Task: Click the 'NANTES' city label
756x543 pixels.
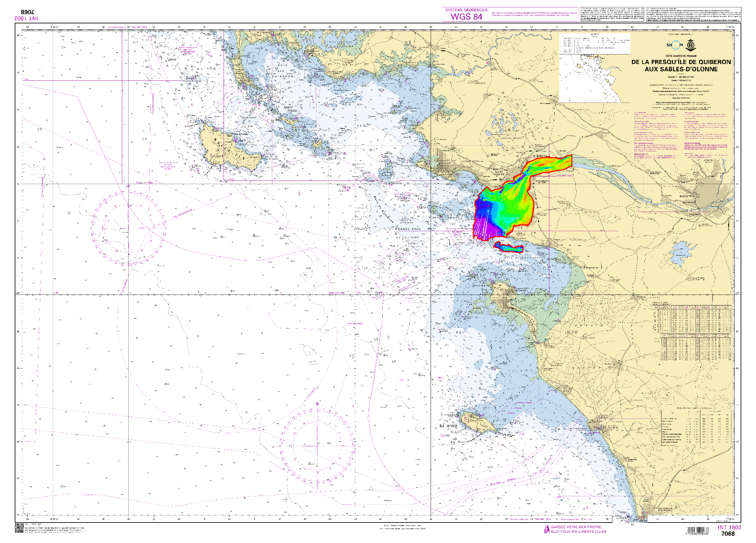Action: tap(687, 196)
